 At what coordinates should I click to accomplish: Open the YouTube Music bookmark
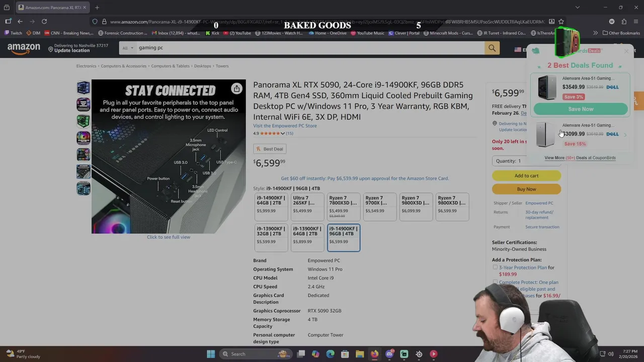(x=367, y=33)
